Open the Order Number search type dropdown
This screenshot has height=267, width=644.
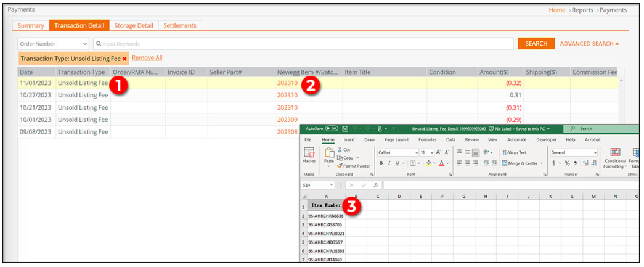click(x=54, y=44)
